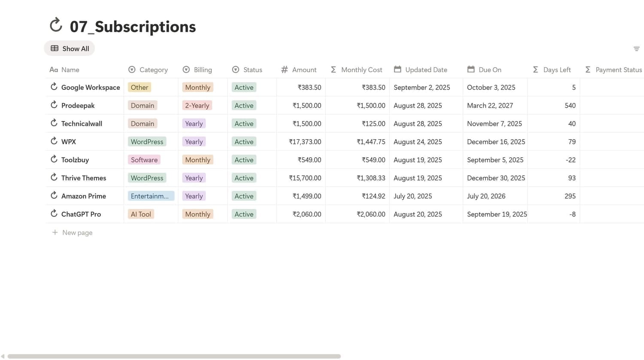Click the horizontal scrollbar at bottom
The height and width of the screenshot is (360, 644).
pyautogui.click(x=174, y=356)
